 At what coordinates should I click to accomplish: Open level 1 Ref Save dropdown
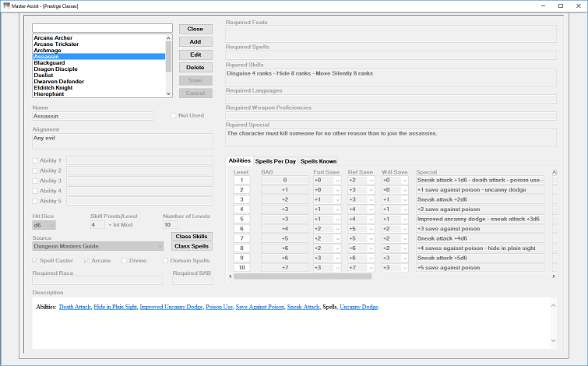[x=371, y=181]
